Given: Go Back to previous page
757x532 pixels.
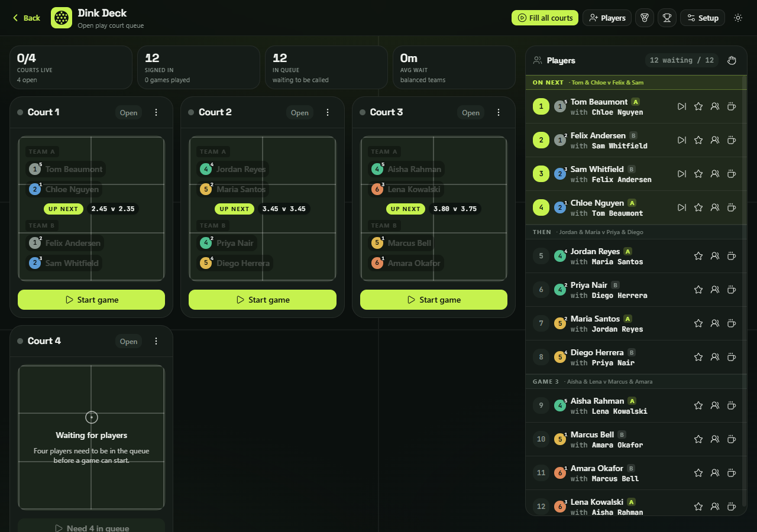Looking at the screenshot, I should (x=27, y=18).
